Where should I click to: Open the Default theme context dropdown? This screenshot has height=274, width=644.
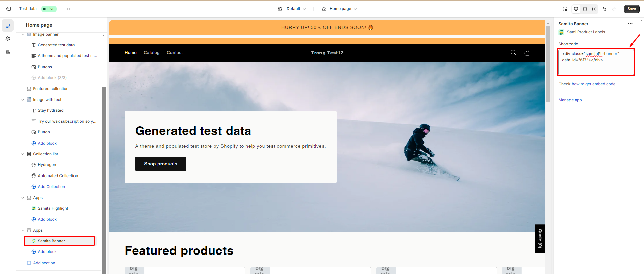click(x=292, y=9)
